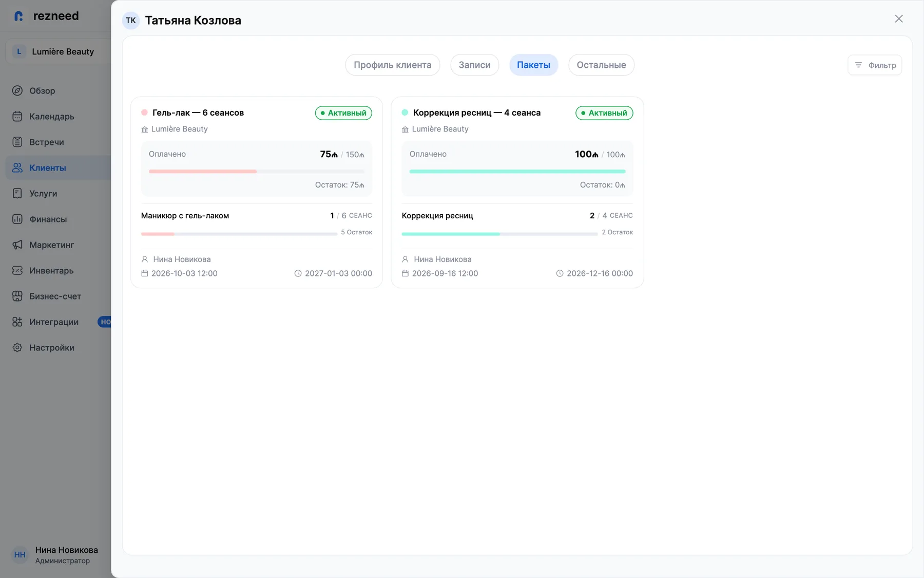Open the Бизнес-счет store icon

click(17, 296)
